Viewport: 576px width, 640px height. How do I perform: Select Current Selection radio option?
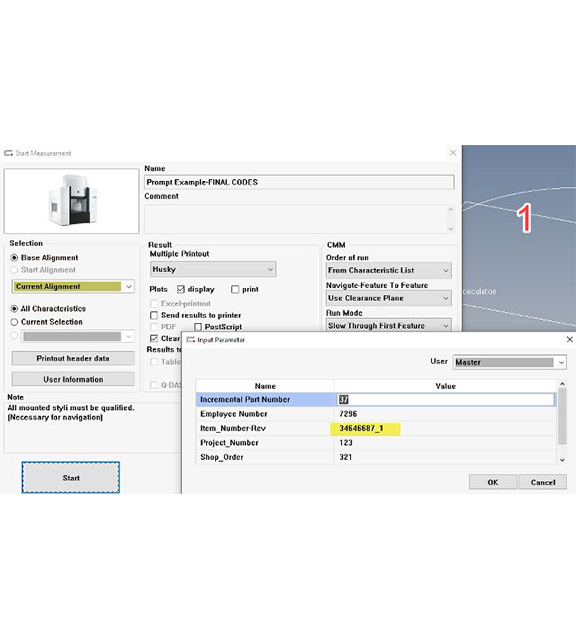coord(14,322)
